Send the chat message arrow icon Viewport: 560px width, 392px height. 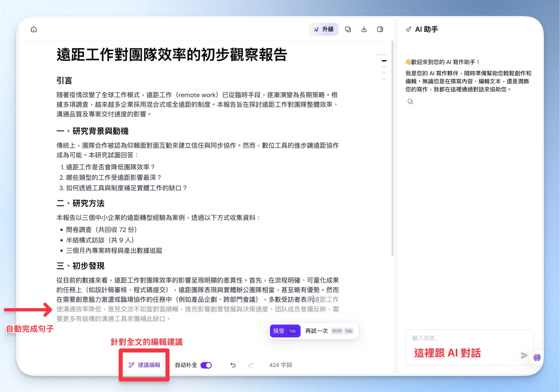(523, 355)
